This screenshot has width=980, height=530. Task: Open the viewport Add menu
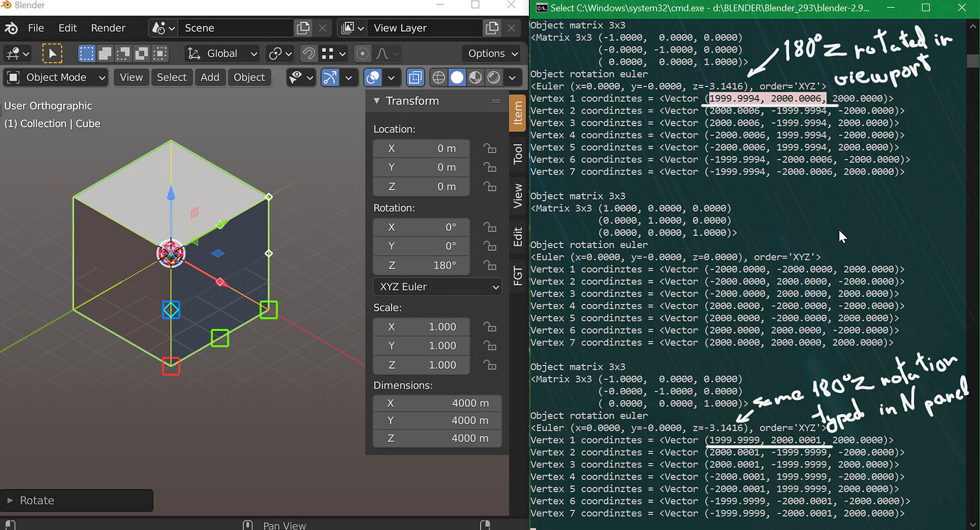pyautogui.click(x=210, y=77)
